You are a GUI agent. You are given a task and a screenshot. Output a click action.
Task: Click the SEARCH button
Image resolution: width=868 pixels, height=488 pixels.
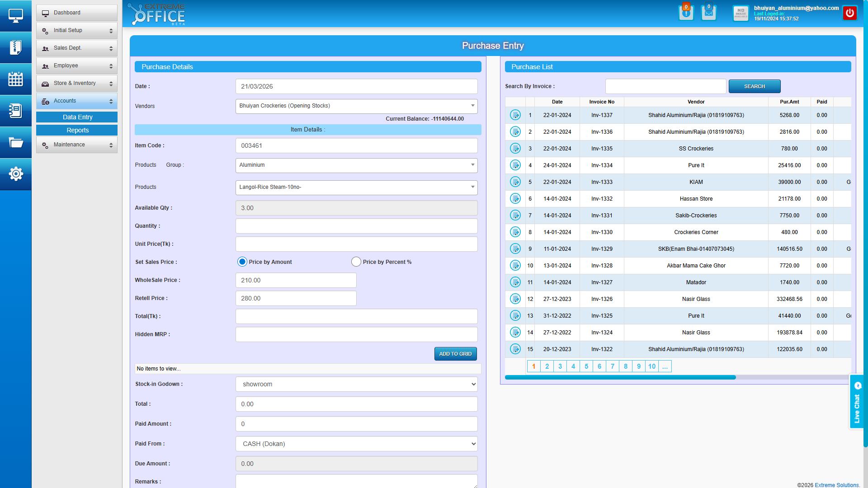pyautogui.click(x=754, y=86)
